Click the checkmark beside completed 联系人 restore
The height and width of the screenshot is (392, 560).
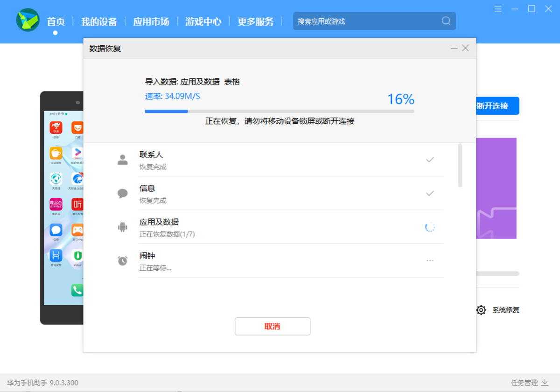tap(429, 160)
